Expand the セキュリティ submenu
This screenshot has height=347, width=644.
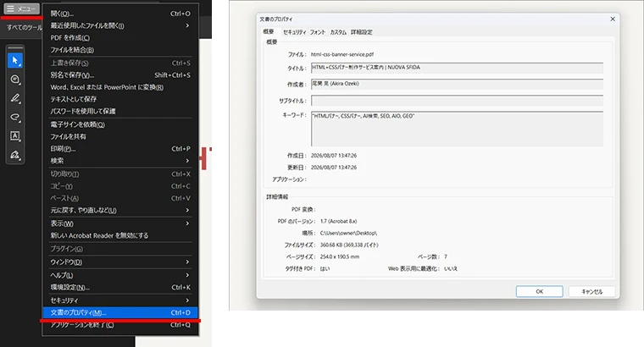coord(120,300)
